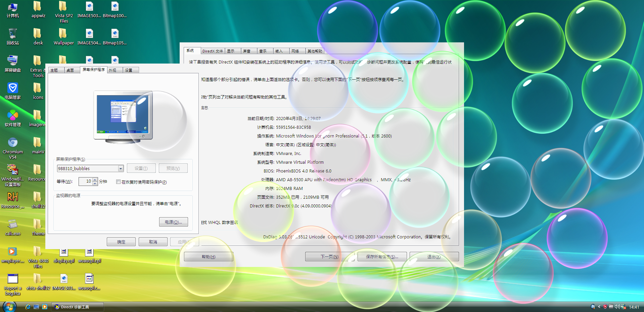
Task: Click the volume speaker icon in the tray
Action: pos(617,307)
